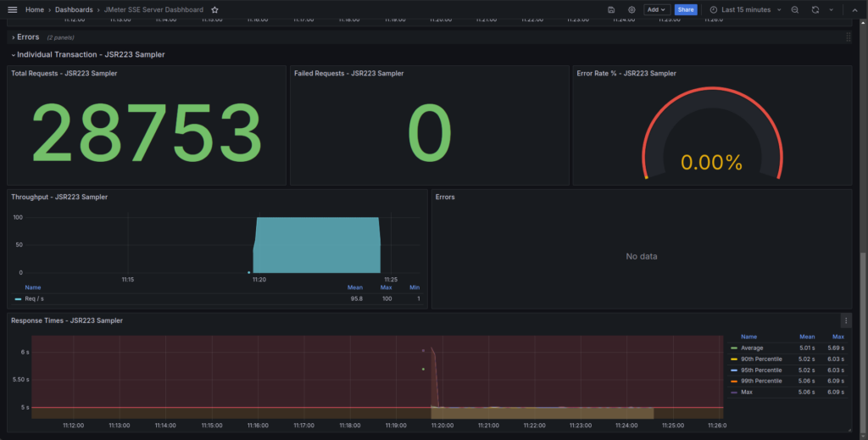This screenshot has width=868, height=440.
Task: Sort Throughput legend by Max column
Action: pos(386,287)
